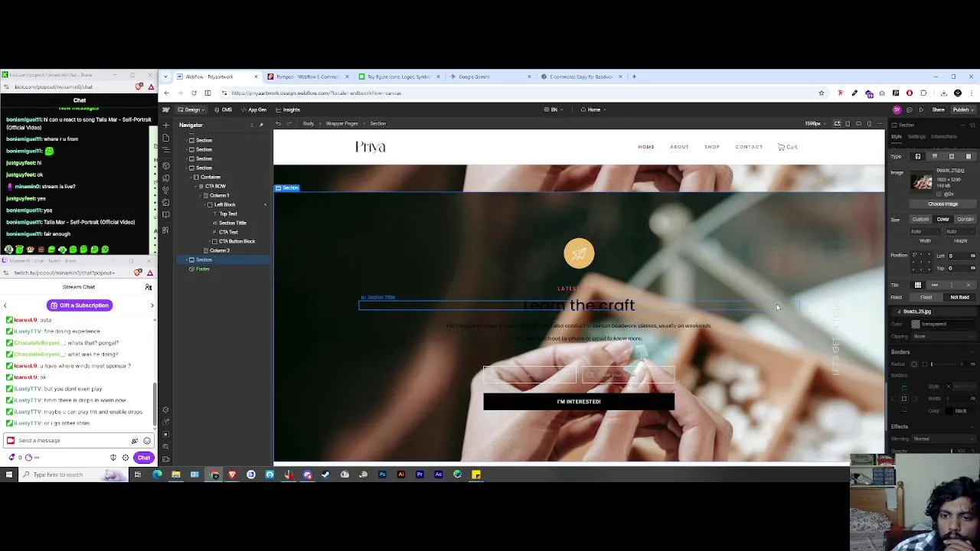This screenshot has width=980, height=551.
Task: Open the Publish dropdown
Action: [962, 109]
